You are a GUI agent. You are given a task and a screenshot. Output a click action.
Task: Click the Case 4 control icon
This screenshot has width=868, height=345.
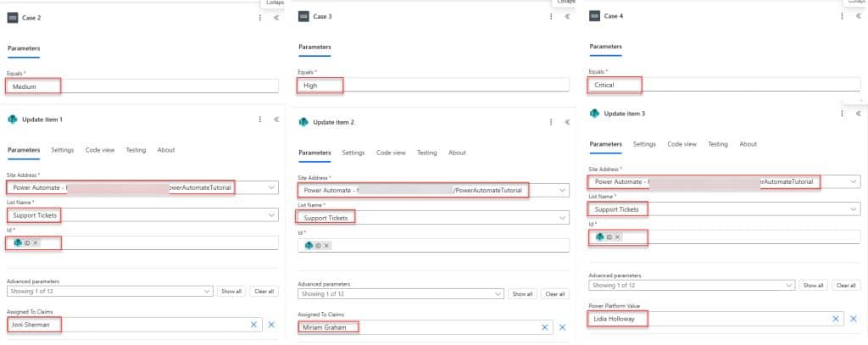pyautogui.click(x=594, y=16)
